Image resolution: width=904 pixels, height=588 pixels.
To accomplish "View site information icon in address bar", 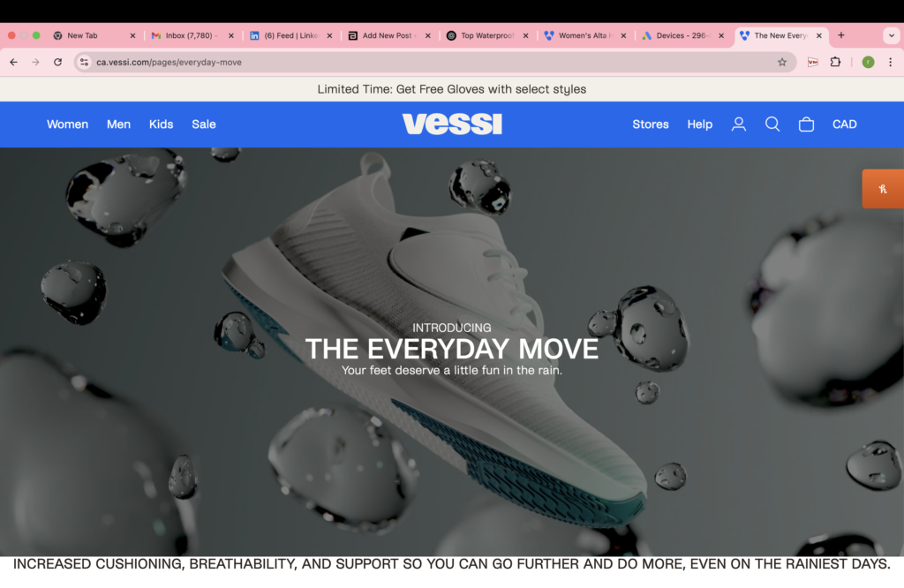I will (x=84, y=63).
